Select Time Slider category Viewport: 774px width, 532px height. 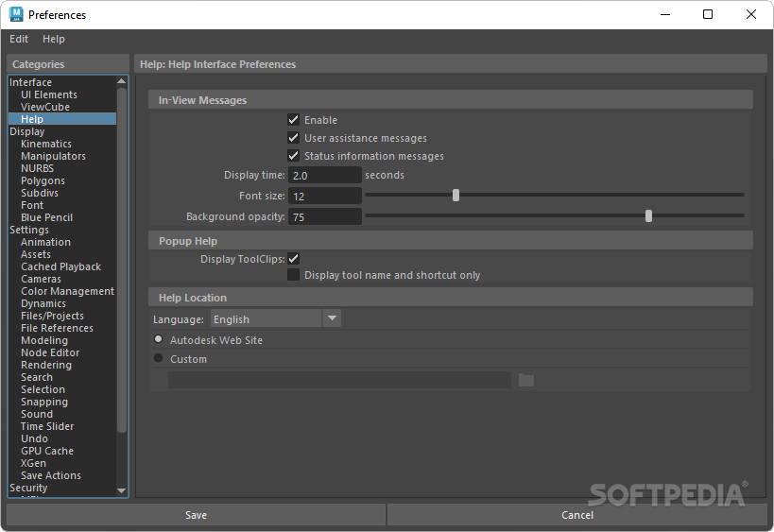click(x=47, y=426)
